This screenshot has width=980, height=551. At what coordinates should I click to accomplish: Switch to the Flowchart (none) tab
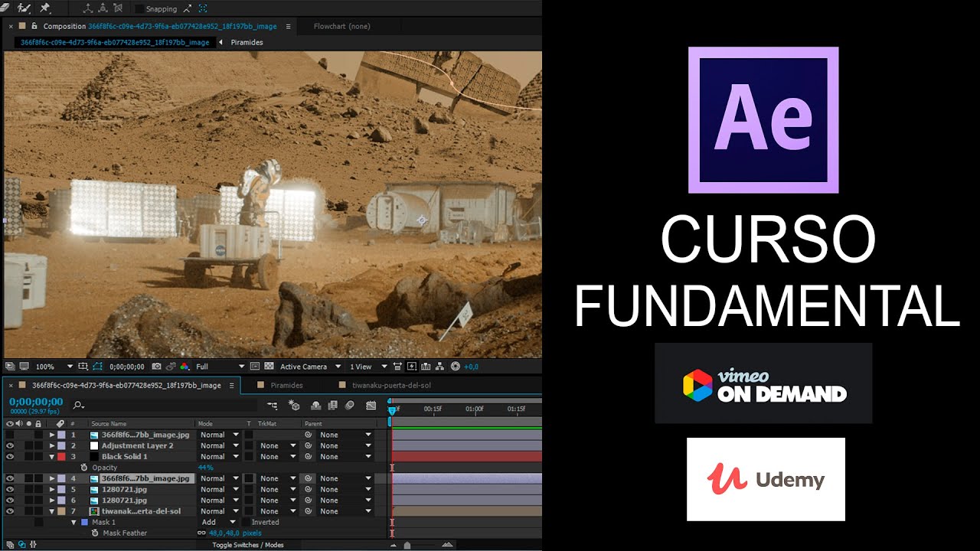pos(341,26)
